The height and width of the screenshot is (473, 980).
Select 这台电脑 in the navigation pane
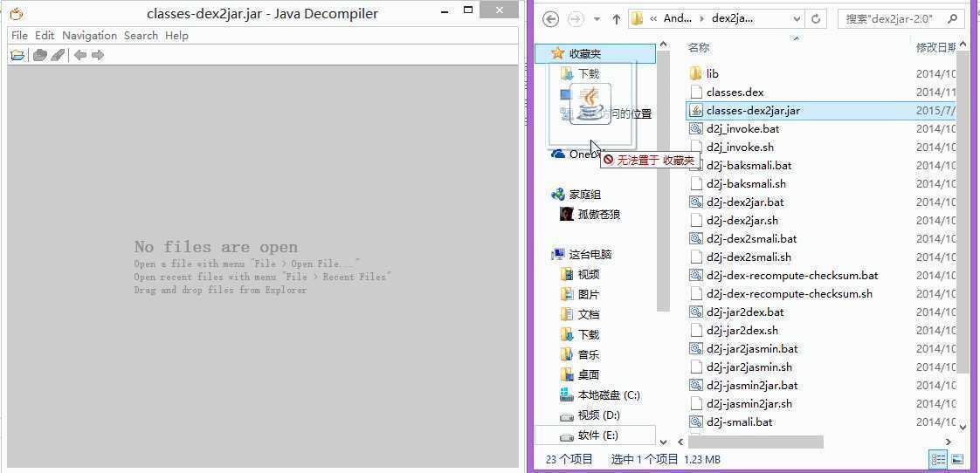click(581, 254)
